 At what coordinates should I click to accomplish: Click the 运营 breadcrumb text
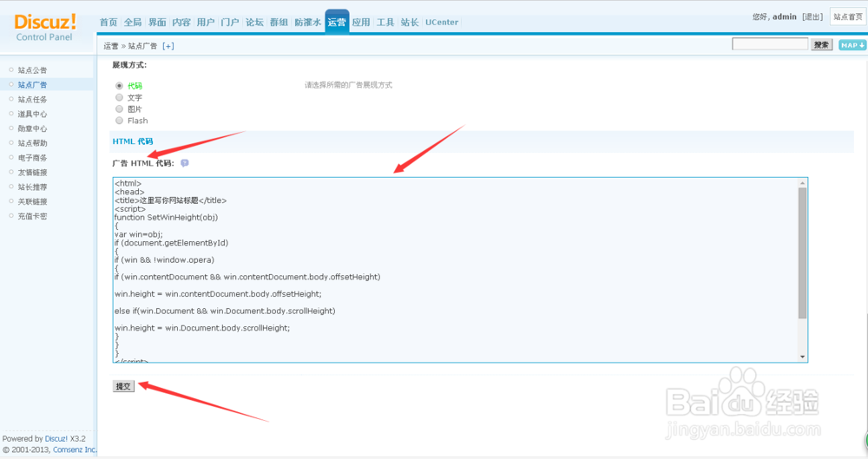111,46
